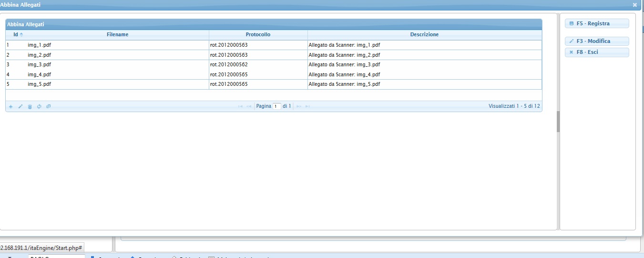
Task: Sort the table by Id column
Action: (16, 34)
